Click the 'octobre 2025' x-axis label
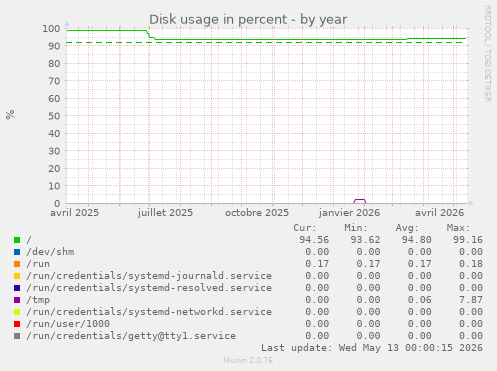This screenshot has width=497, height=371. 257,213
